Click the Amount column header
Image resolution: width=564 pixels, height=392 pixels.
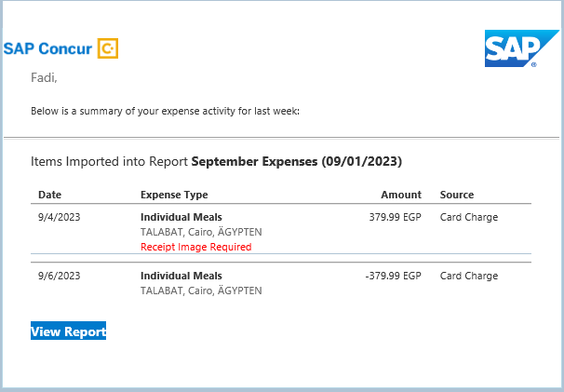point(401,195)
